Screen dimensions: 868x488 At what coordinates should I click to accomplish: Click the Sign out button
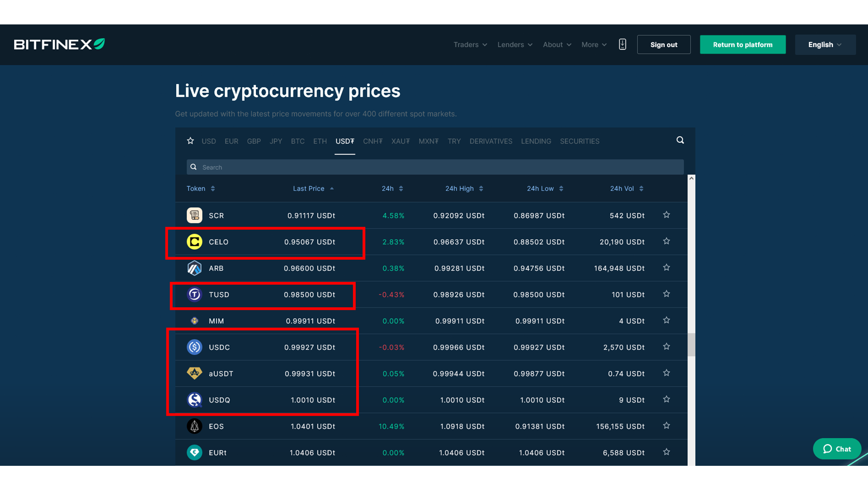pos(664,44)
